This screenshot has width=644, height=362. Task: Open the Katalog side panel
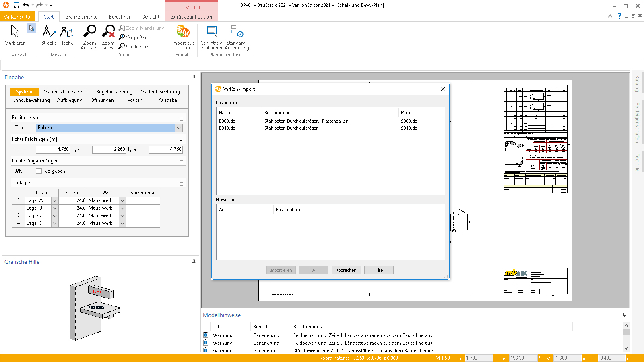pos(637,84)
